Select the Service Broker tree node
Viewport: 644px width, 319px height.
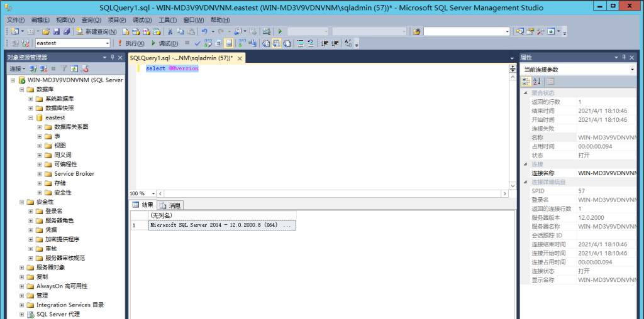(x=74, y=174)
